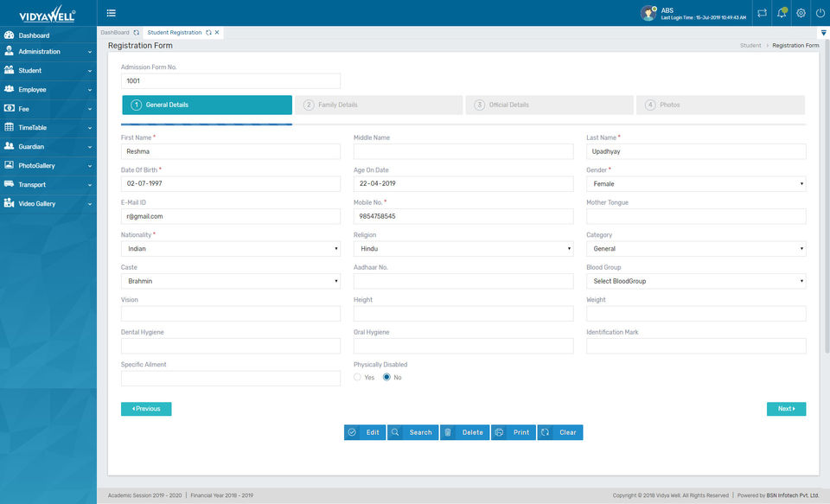Click the Administration sidebar icon

pyautogui.click(x=9, y=51)
